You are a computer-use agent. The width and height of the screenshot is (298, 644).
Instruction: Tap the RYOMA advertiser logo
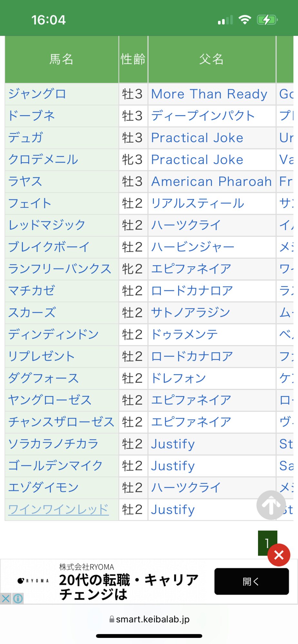click(33, 581)
